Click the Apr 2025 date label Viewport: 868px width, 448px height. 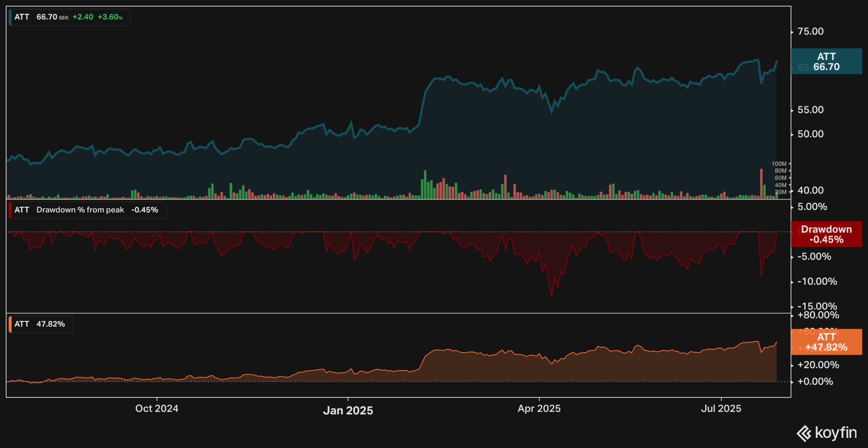pos(539,409)
